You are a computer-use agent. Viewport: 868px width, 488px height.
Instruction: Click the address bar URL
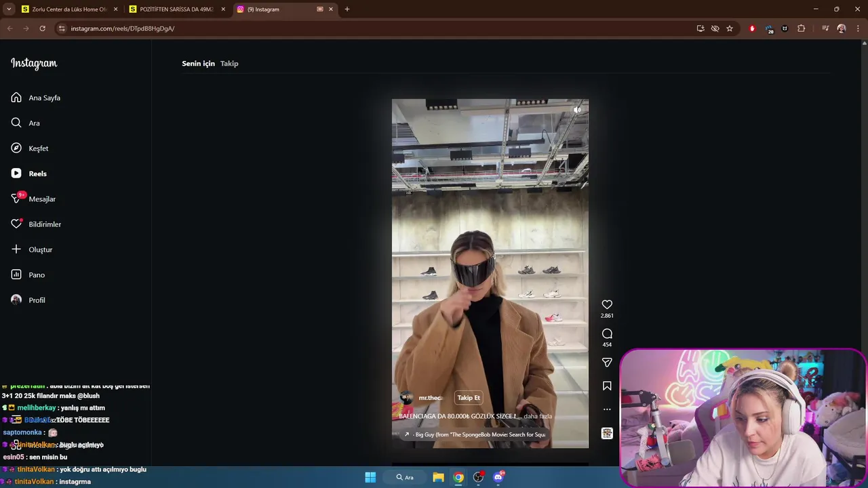[x=123, y=28]
